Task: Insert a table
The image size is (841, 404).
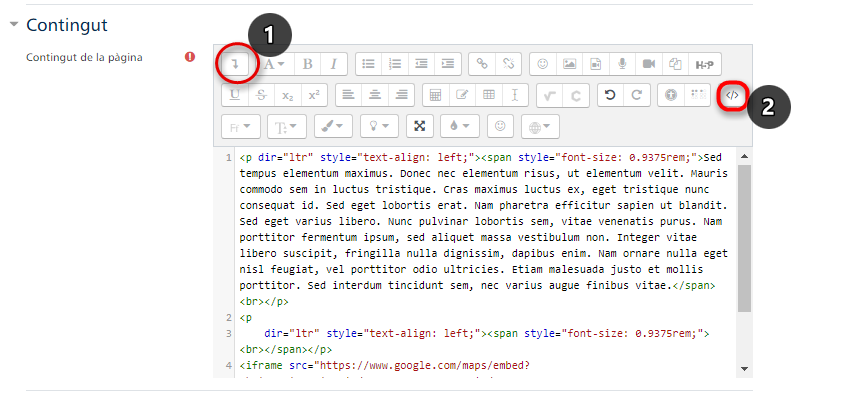Action: coord(489,95)
